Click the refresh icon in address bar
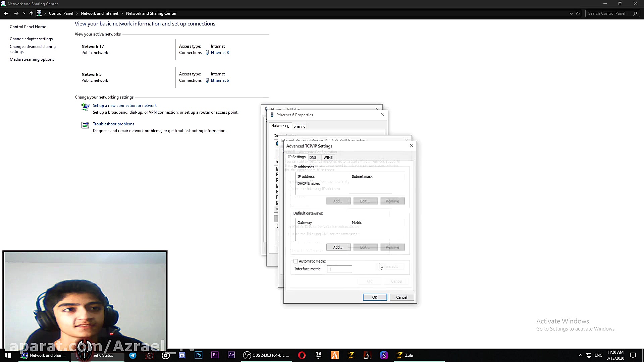The height and width of the screenshot is (362, 644). [x=578, y=13]
